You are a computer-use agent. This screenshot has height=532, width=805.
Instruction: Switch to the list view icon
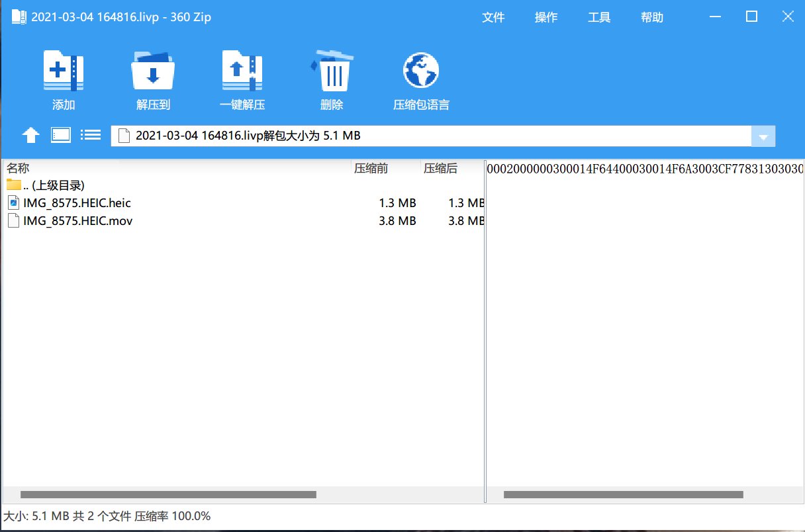coord(91,135)
